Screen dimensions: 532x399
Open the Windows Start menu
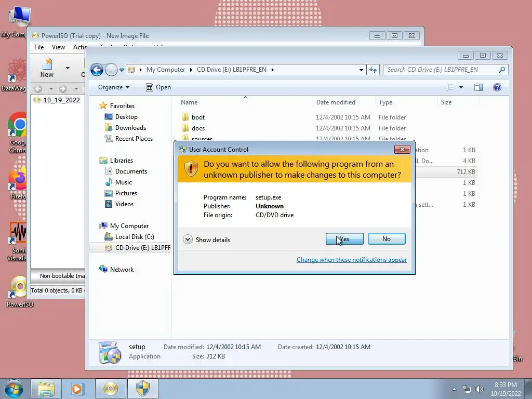(x=14, y=389)
